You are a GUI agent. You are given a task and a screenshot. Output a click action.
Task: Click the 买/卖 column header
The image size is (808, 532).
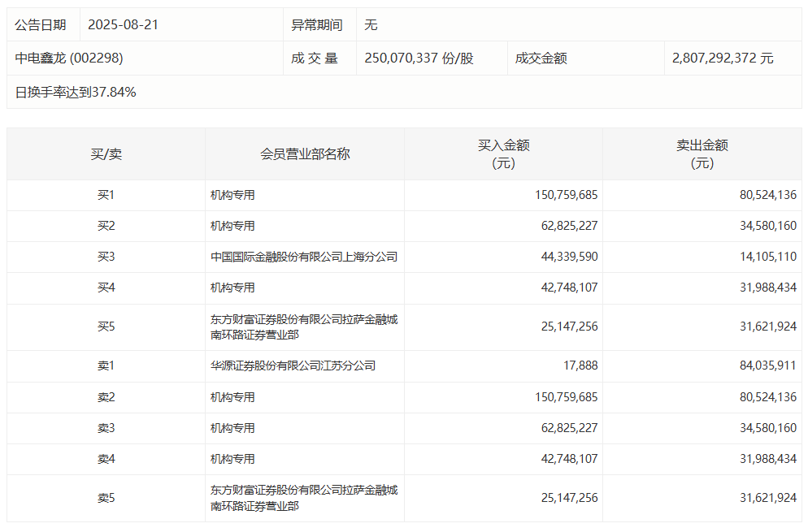click(x=106, y=154)
